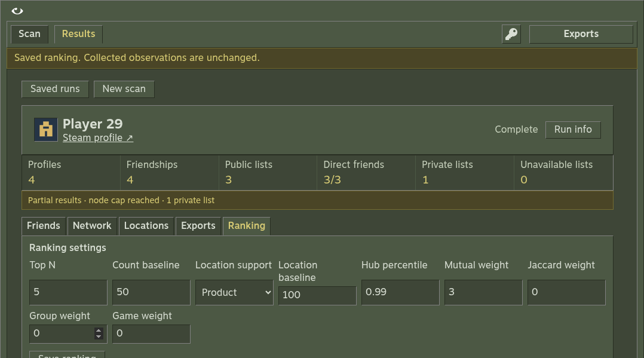Screen dimensions: 644x358
Task: Click the Ranking settings heading
Action: 68,248
